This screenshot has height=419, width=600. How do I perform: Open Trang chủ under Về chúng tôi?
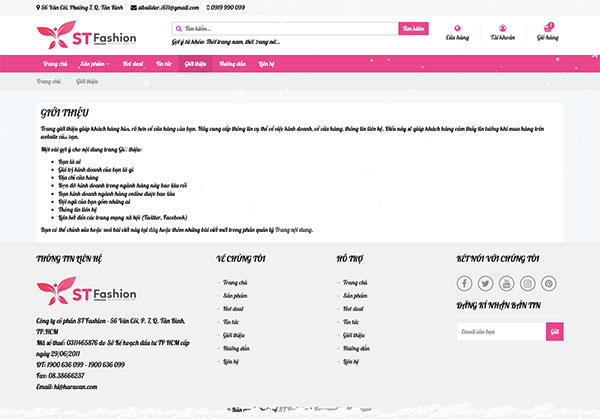[235, 282]
